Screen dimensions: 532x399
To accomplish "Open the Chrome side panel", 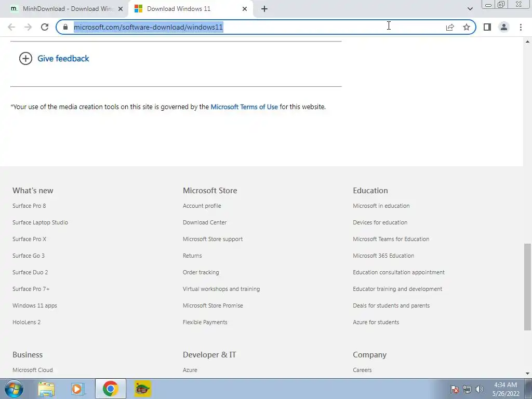I will (x=487, y=27).
